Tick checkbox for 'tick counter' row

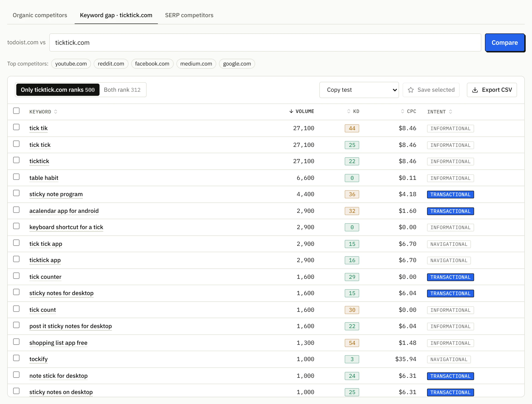(16, 276)
